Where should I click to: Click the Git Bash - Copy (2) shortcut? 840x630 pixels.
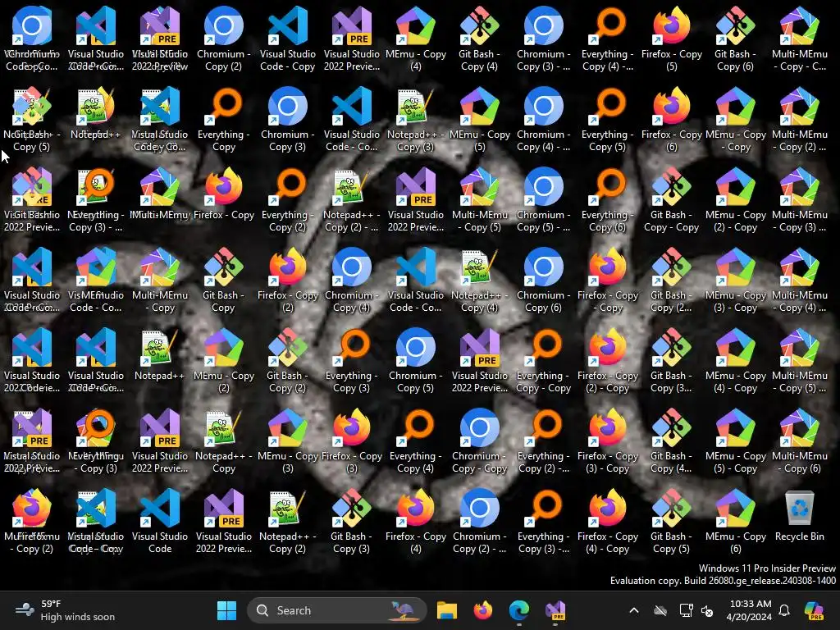(x=288, y=361)
